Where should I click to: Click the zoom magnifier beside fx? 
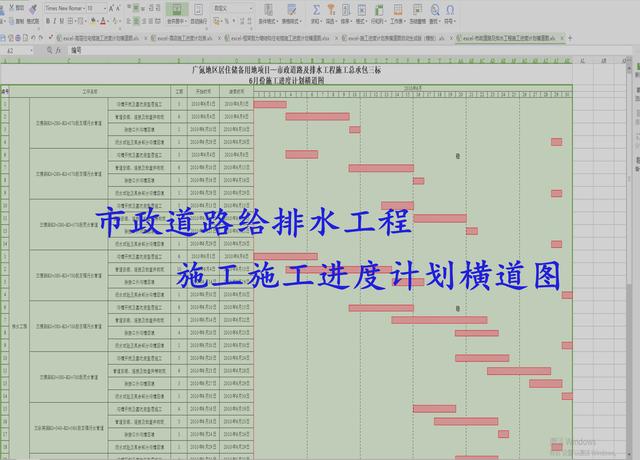pyautogui.click(x=49, y=50)
